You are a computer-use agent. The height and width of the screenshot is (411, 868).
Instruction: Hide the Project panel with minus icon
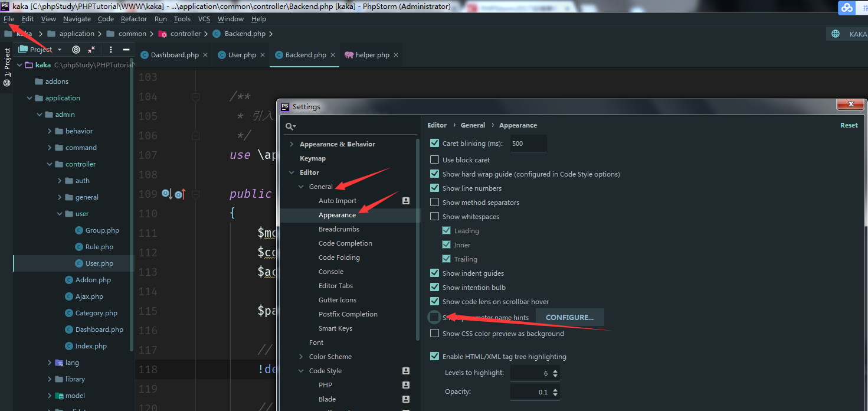pyautogui.click(x=126, y=50)
